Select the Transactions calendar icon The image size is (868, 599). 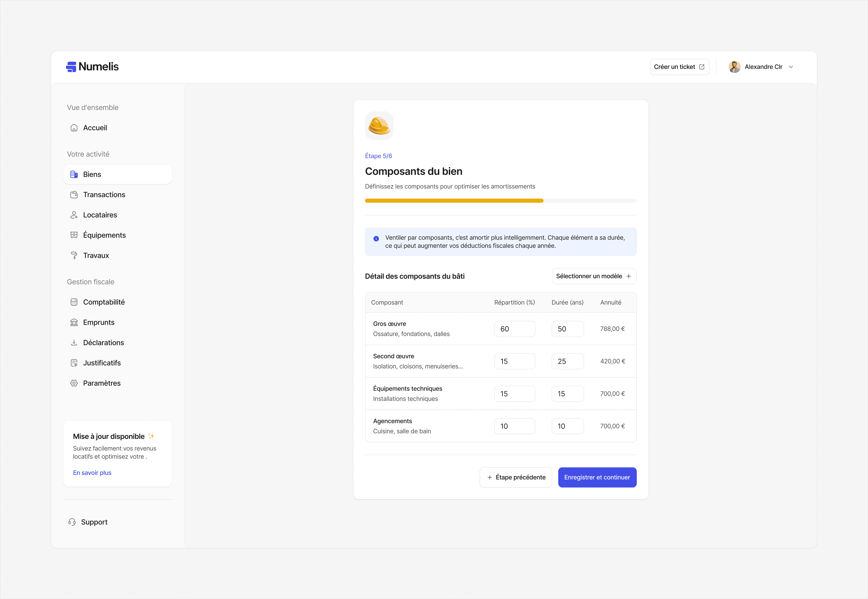pyautogui.click(x=74, y=194)
